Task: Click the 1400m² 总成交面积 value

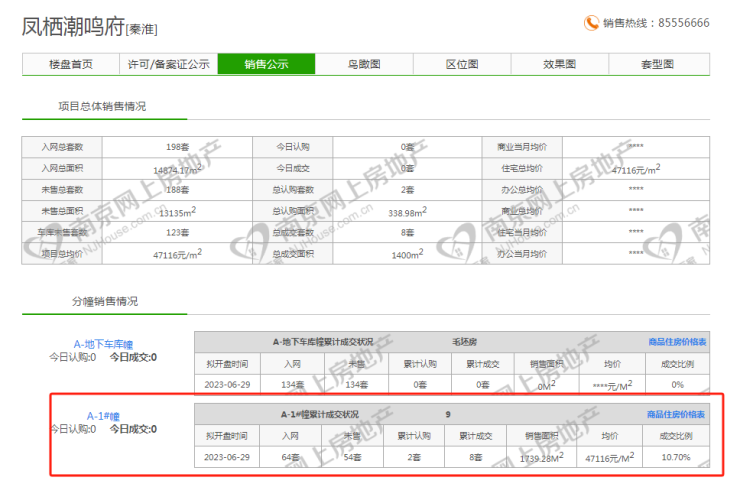Action: 407,254
